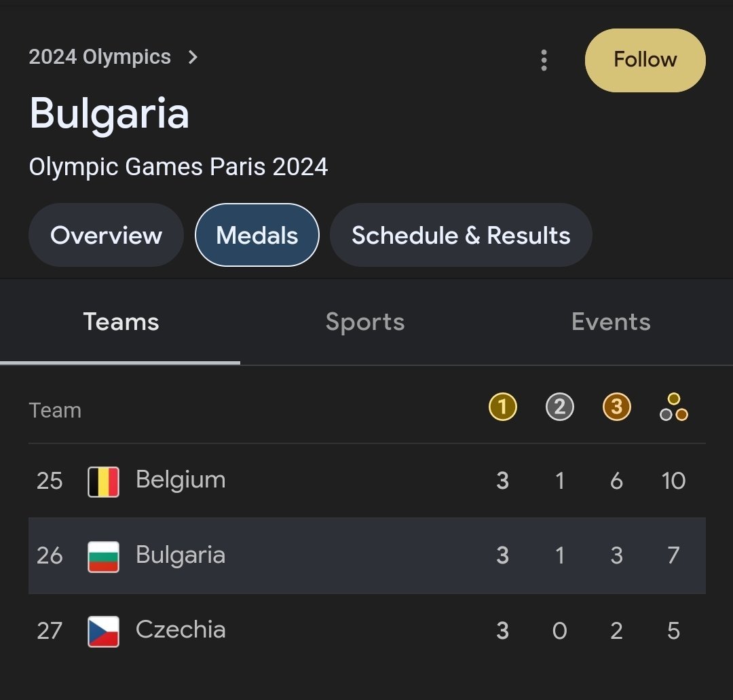Switch to the Overview tab
This screenshot has width=733, height=700.
(x=106, y=235)
